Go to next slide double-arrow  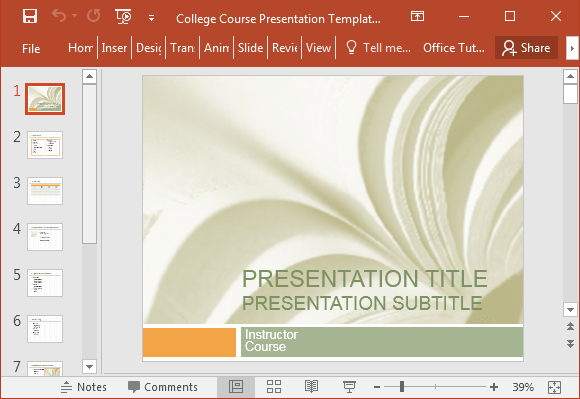pos(570,344)
